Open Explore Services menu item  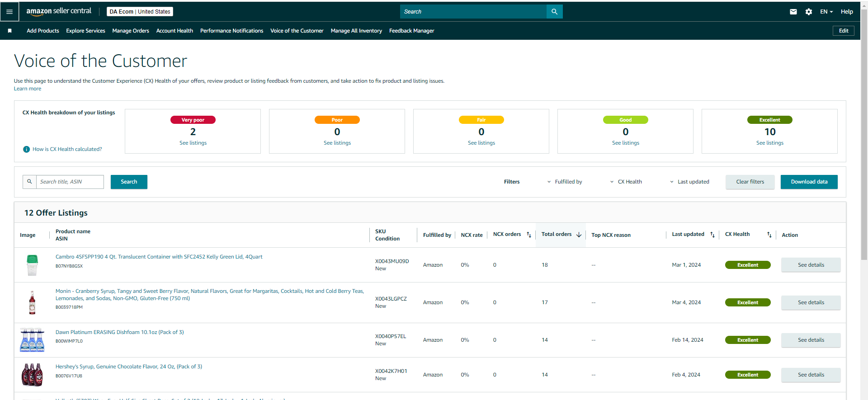(x=85, y=31)
